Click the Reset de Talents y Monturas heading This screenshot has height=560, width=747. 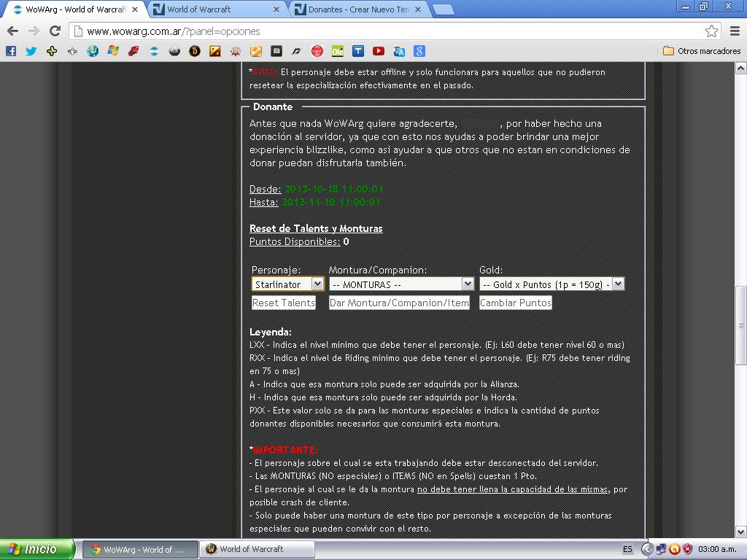coord(316,228)
